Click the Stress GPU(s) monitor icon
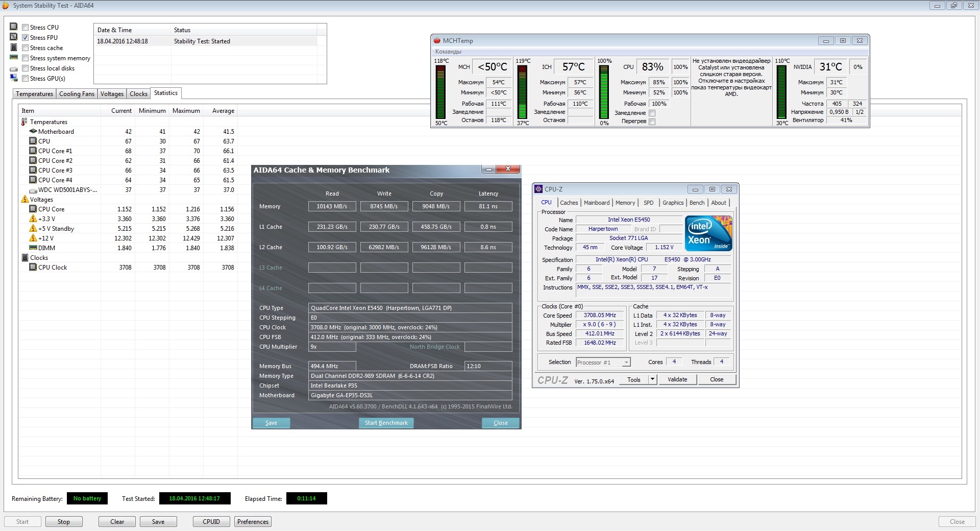This screenshot has width=980, height=531. pos(14,78)
